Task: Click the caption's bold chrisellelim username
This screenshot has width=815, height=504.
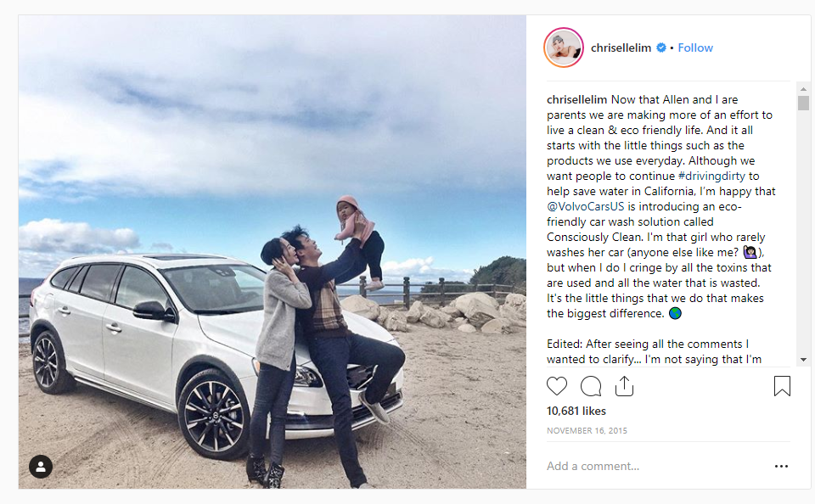Action: 577,99
